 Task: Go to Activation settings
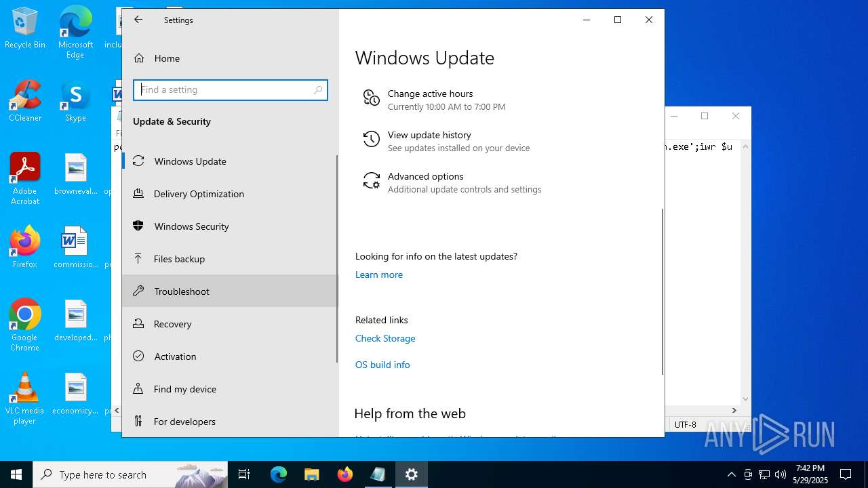230,357
